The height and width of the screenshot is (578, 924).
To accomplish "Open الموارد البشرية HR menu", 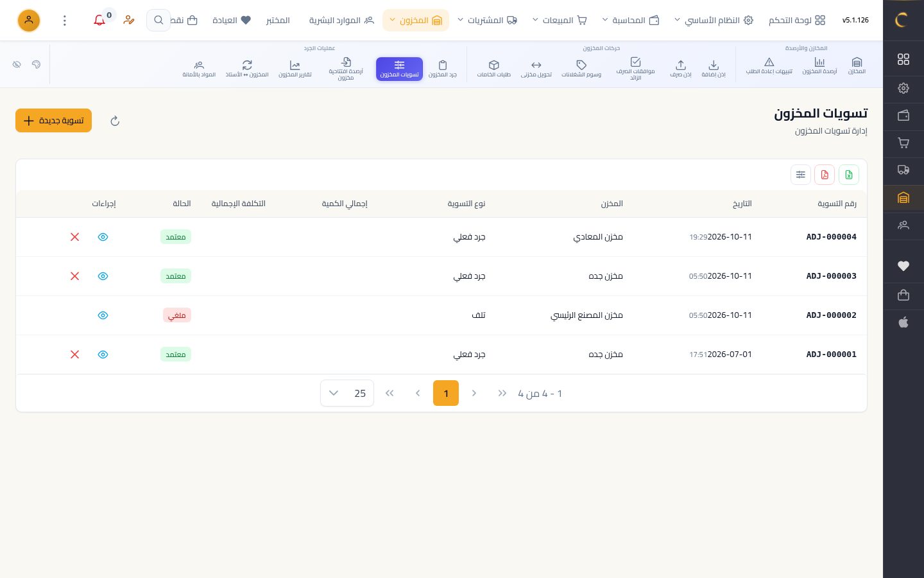I will click(341, 21).
